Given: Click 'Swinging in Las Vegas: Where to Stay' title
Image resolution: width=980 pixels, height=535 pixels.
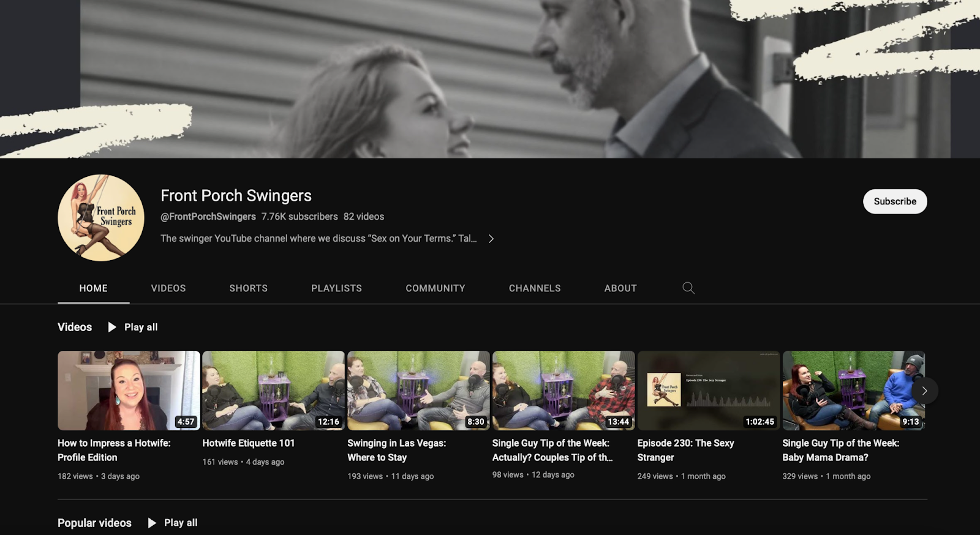Looking at the screenshot, I should (396, 450).
